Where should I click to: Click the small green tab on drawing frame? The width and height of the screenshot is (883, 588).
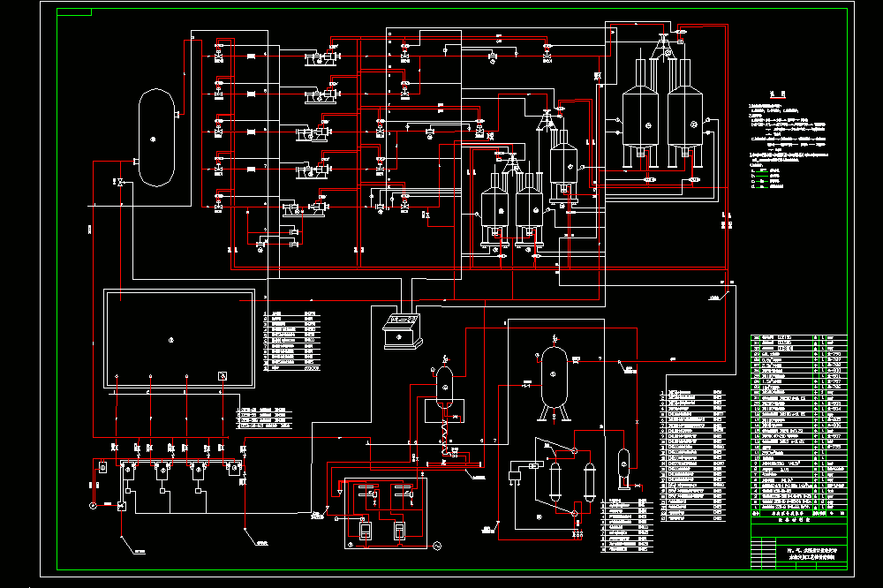[74, 11]
